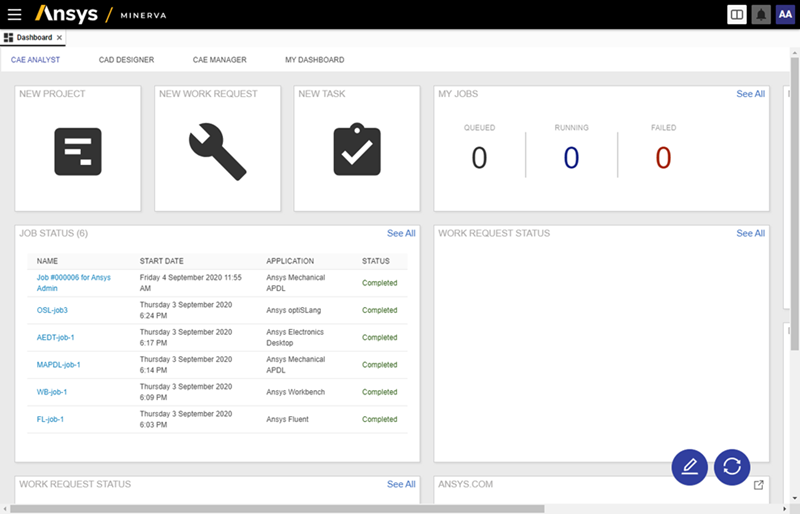800x514 pixels.
Task: Click the New Task clipboard icon
Action: click(357, 152)
